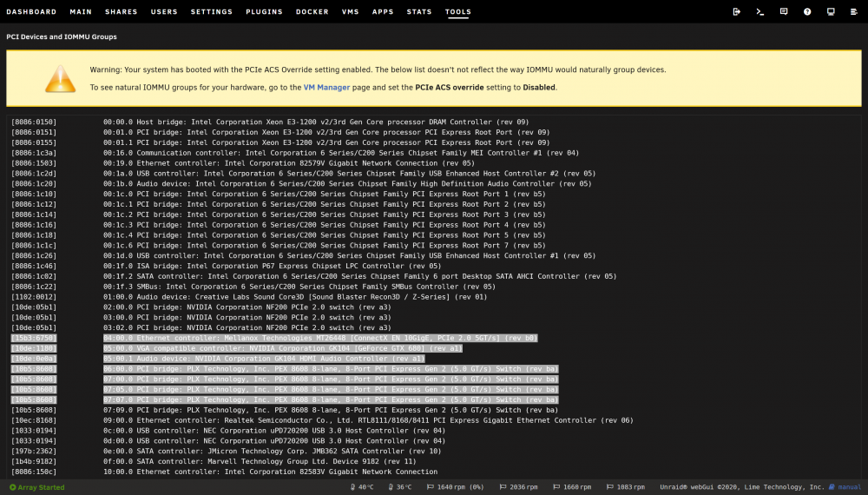
Task: Click the PCI Devices and IOMMU Groups heading
Action: (x=62, y=37)
